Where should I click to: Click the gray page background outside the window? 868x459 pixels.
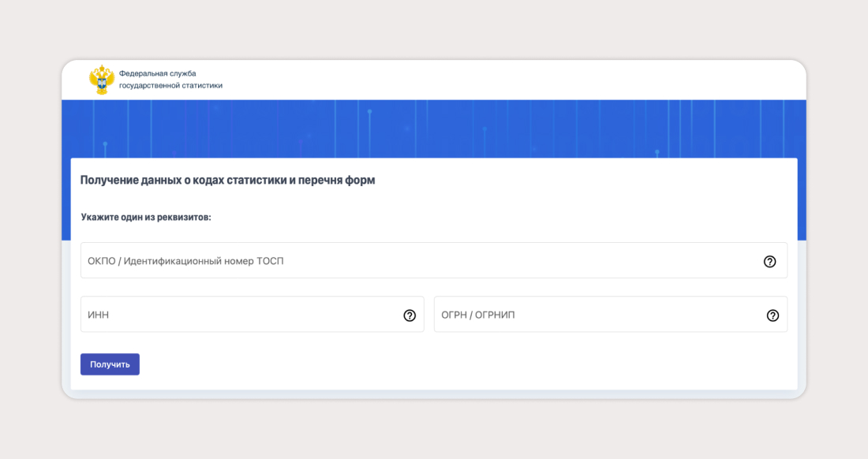(32, 237)
